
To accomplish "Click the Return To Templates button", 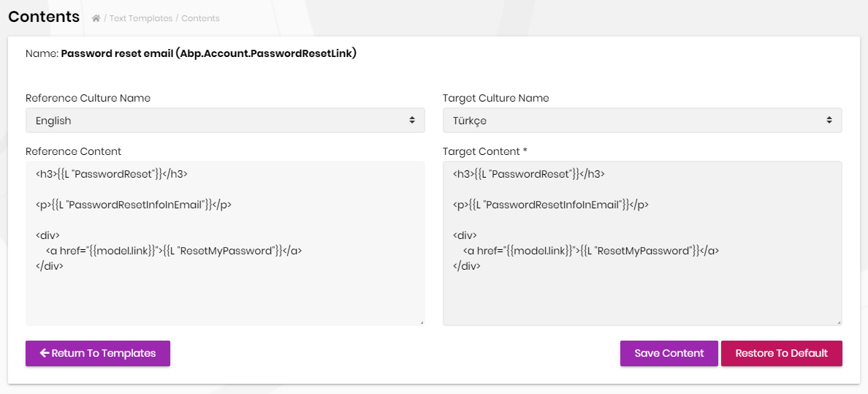I will coord(98,353).
